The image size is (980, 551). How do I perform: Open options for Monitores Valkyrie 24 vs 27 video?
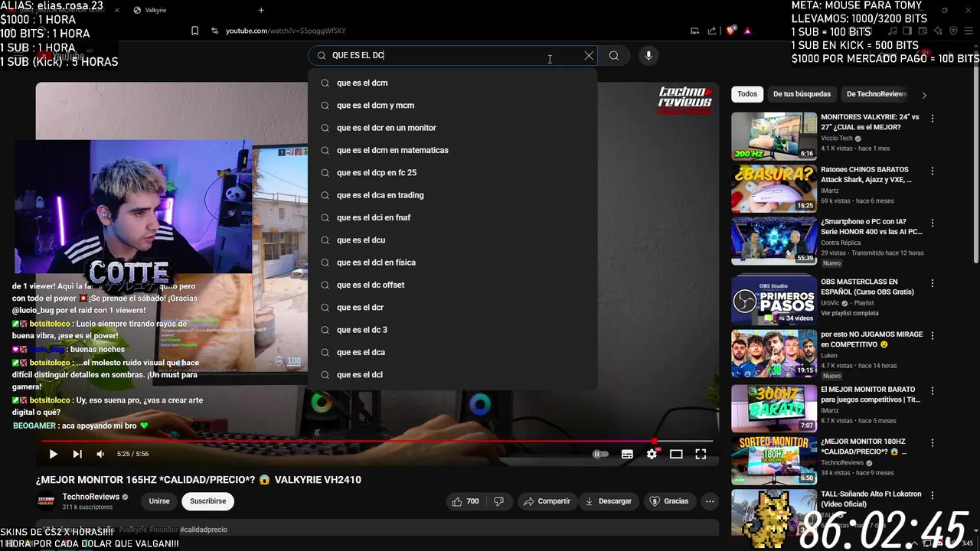pos(933,119)
